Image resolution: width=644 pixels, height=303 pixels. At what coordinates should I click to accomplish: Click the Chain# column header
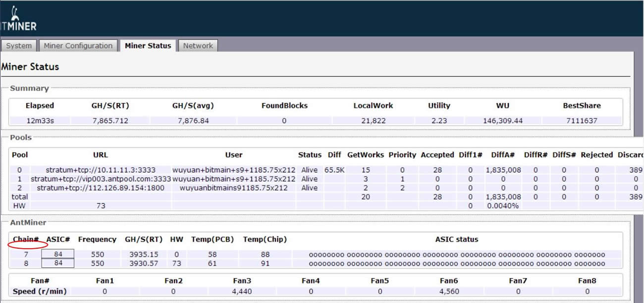pyautogui.click(x=26, y=239)
